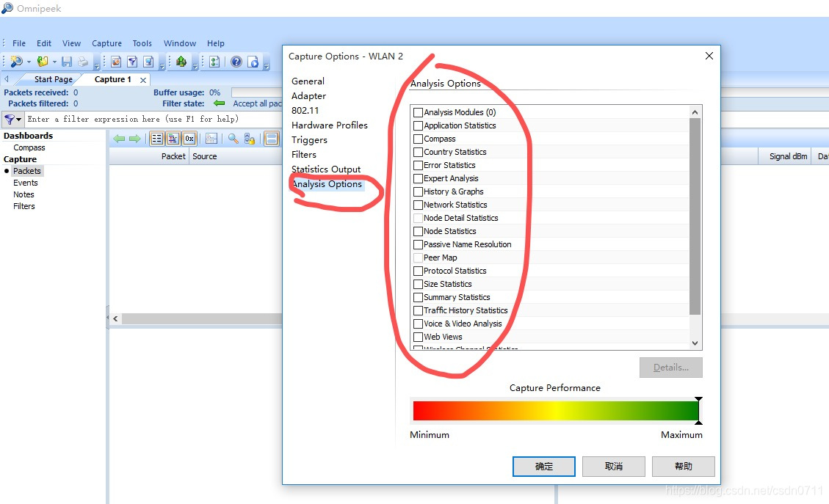Select 802.11 options page
The image size is (829, 504).
(x=305, y=111)
